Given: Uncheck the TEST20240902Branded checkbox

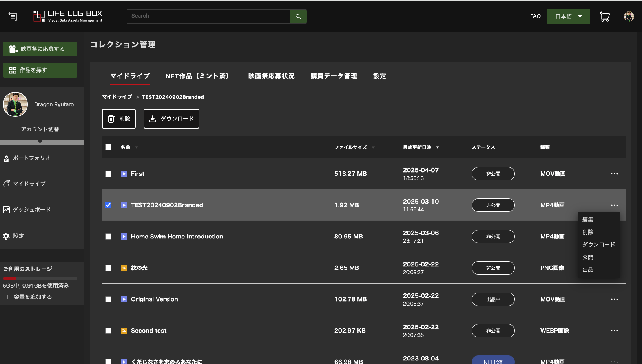Looking at the screenshot, I should coord(108,205).
